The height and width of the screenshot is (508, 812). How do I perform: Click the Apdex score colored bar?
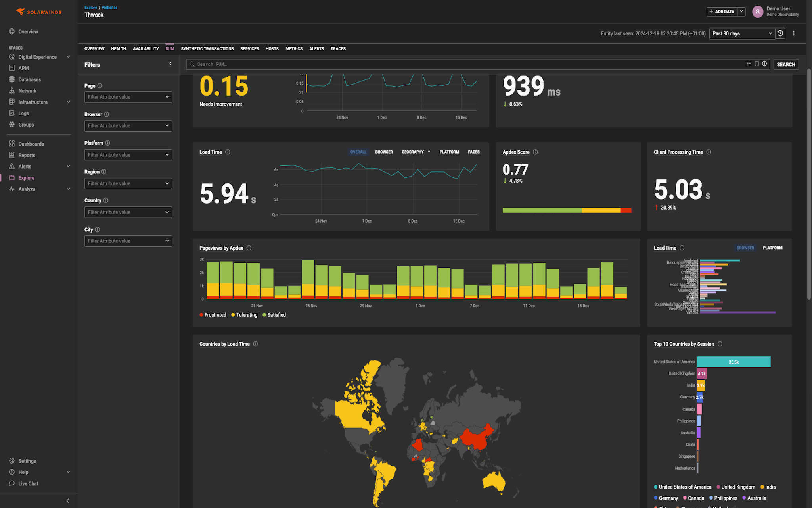[x=566, y=210]
